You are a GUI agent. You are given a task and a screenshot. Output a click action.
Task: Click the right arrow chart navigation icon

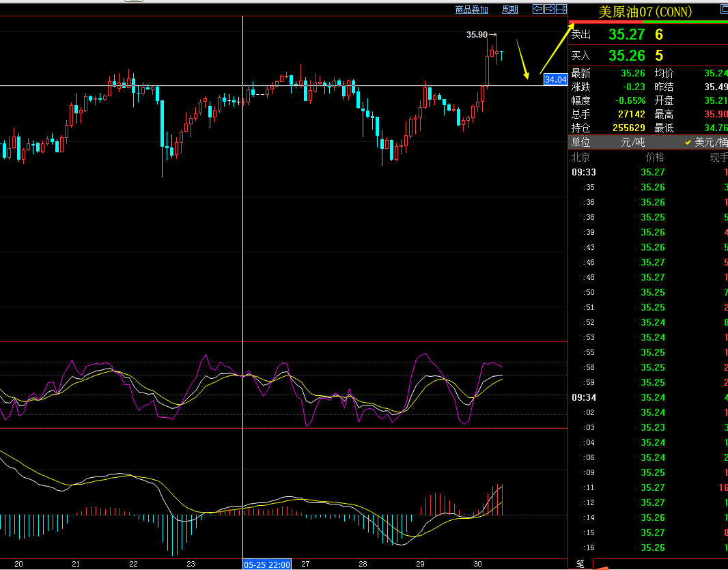click(x=549, y=9)
